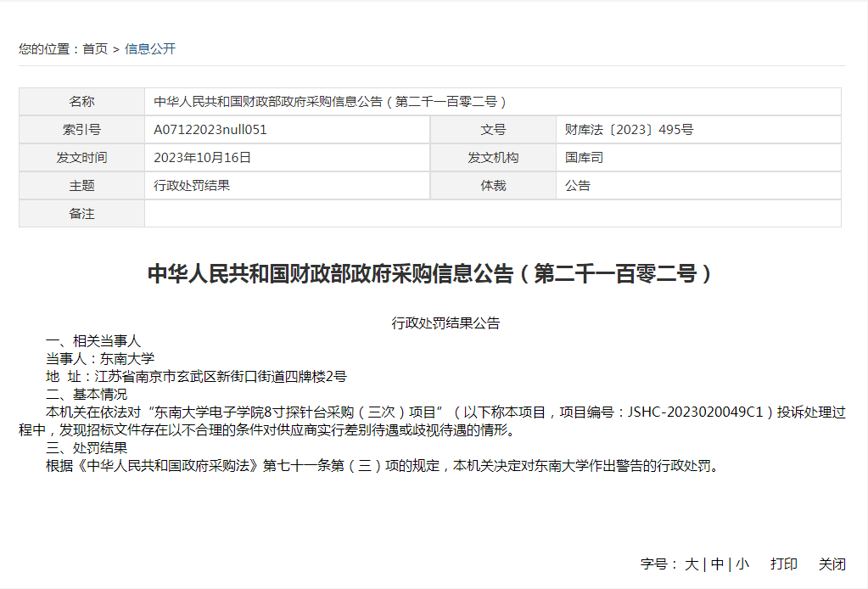Image resolution: width=868 pixels, height=589 pixels.
Task: Click the heading 三、处罚结果
Action: pyautogui.click(x=87, y=448)
